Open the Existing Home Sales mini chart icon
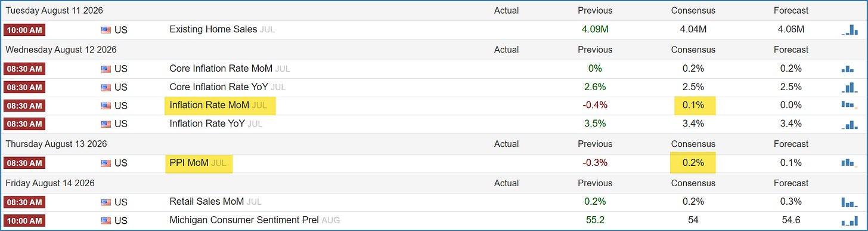The height and width of the screenshot is (231, 868). pyautogui.click(x=850, y=29)
